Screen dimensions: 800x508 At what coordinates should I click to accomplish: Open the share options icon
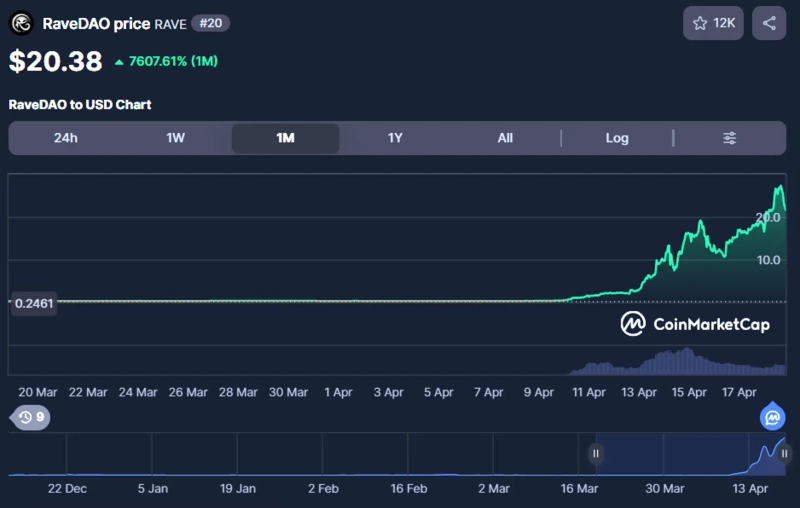(769, 23)
